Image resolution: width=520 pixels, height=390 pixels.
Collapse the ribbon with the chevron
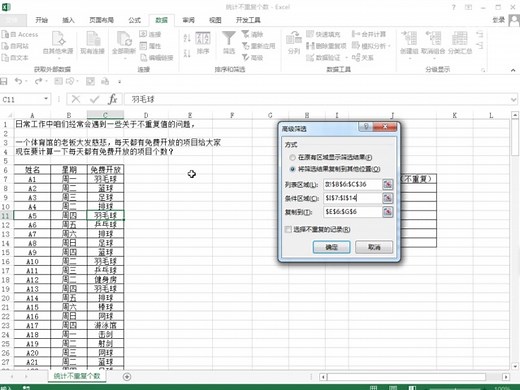[x=513, y=70]
